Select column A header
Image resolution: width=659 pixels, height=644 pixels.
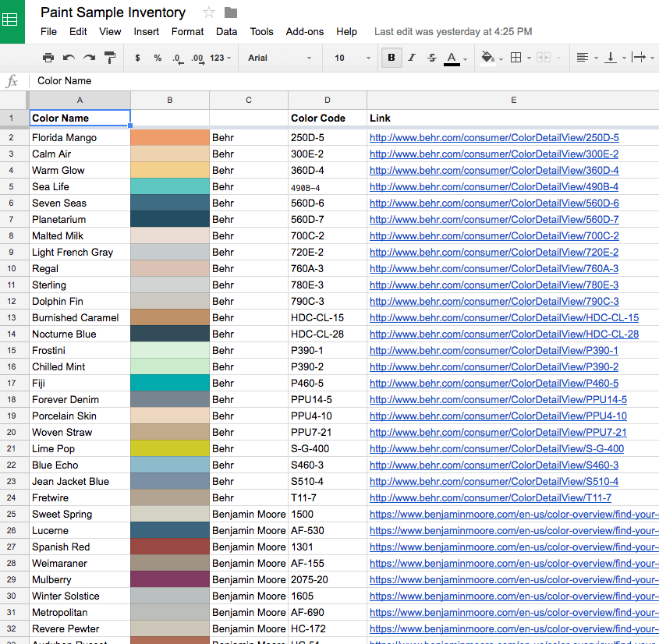pos(80,101)
